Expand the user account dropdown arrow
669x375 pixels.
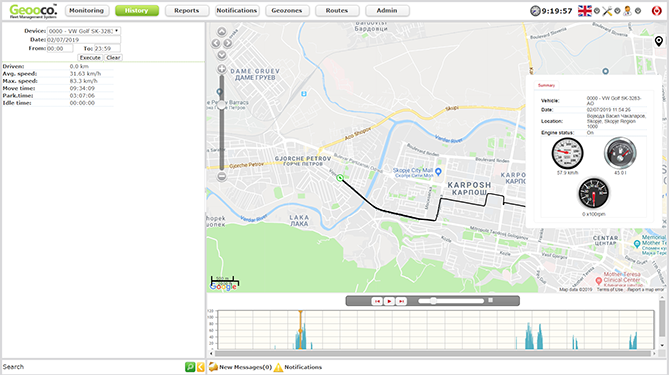638,11
